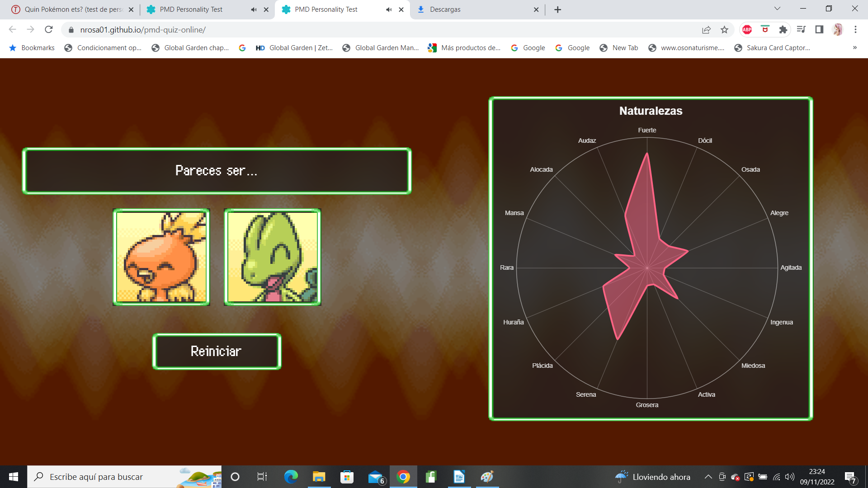Go back to the previous page
The width and height of the screenshot is (868, 488).
(12, 29)
